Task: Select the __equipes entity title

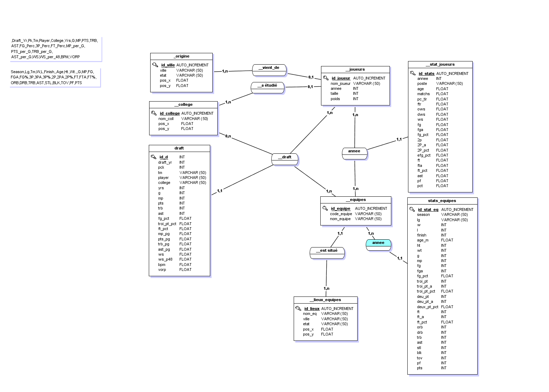Action: pyautogui.click(x=356, y=200)
